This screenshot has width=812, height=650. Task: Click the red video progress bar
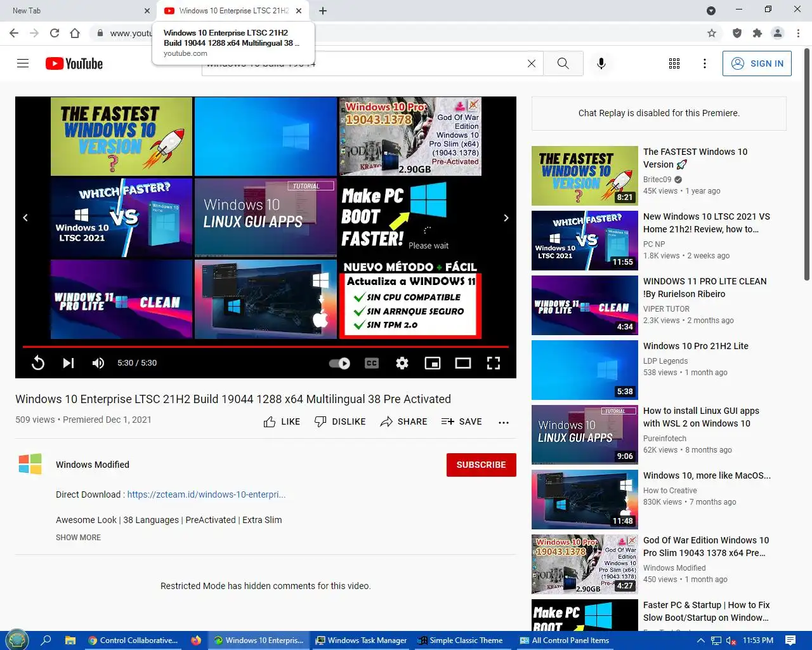pos(266,347)
